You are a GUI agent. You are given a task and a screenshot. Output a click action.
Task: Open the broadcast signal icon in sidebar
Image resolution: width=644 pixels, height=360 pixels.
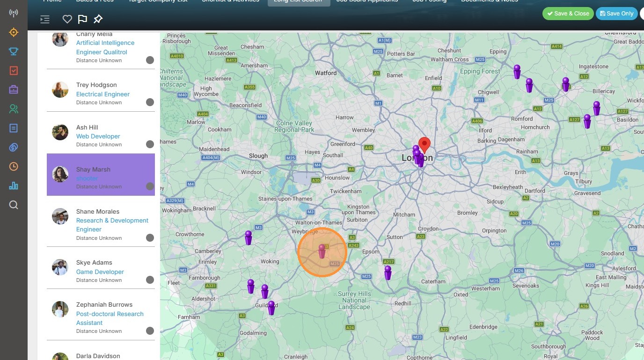(x=14, y=13)
